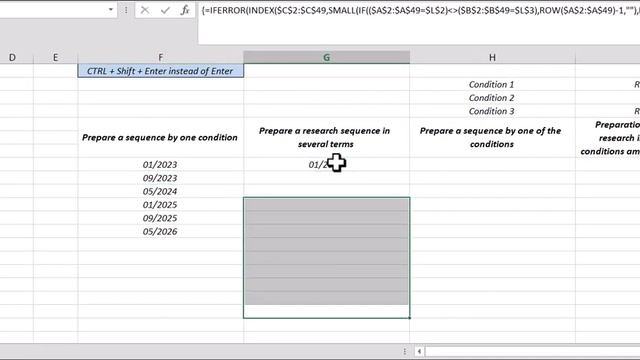Select column F header
The width and height of the screenshot is (640, 360).
click(160, 58)
